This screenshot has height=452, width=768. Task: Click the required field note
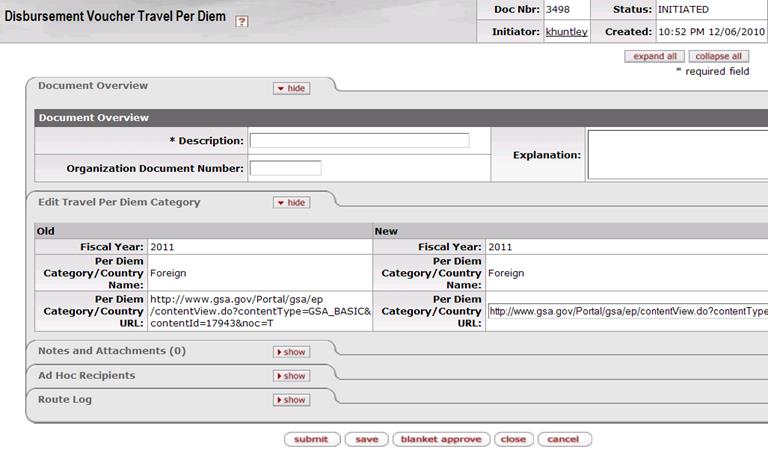coord(713,71)
